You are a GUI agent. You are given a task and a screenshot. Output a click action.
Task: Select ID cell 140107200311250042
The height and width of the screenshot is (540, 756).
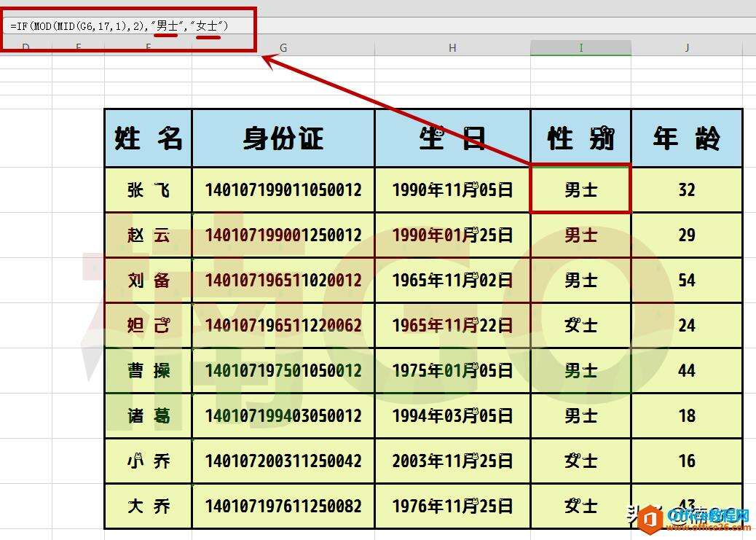pos(283,461)
